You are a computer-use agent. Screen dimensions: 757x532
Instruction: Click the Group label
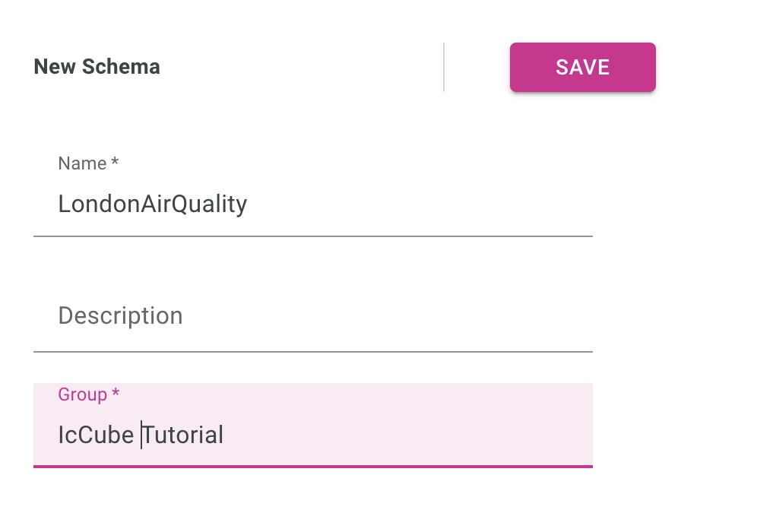point(83,394)
